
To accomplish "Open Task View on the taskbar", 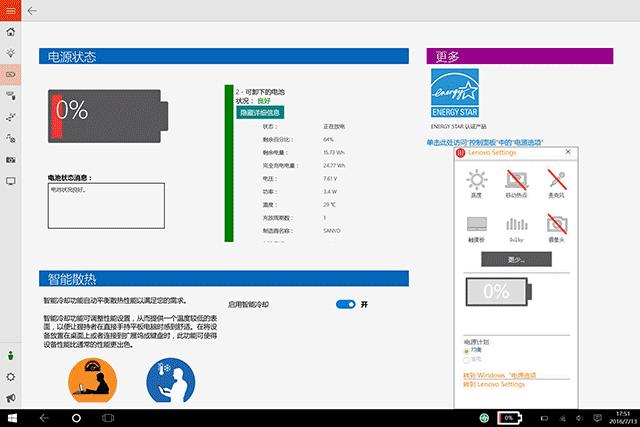I will (108, 418).
